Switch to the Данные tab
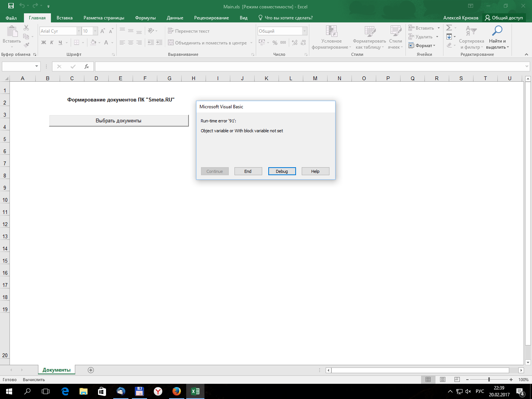This screenshot has width=532, height=399. pos(175,18)
